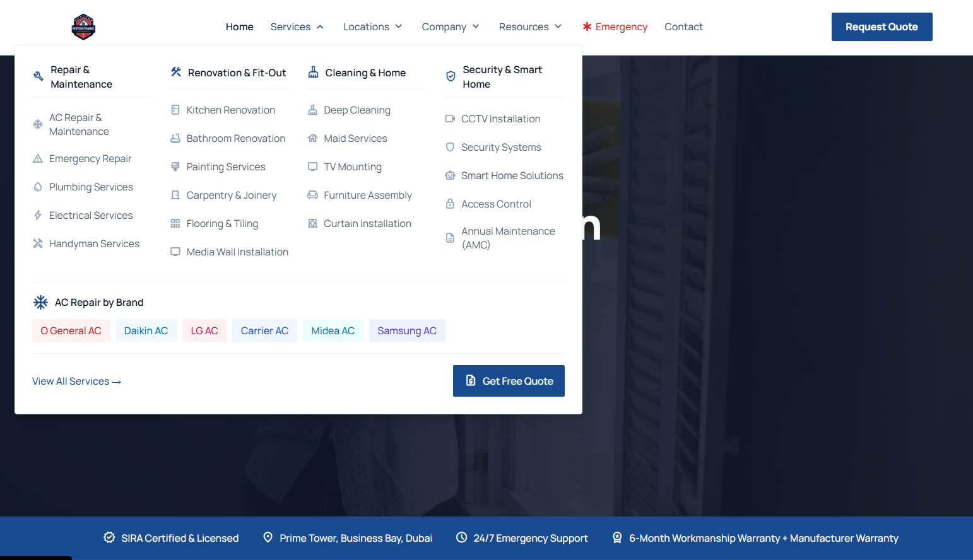Click the Furniture Assembly sofa icon
This screenshot has height=560, width=973.
312,195
